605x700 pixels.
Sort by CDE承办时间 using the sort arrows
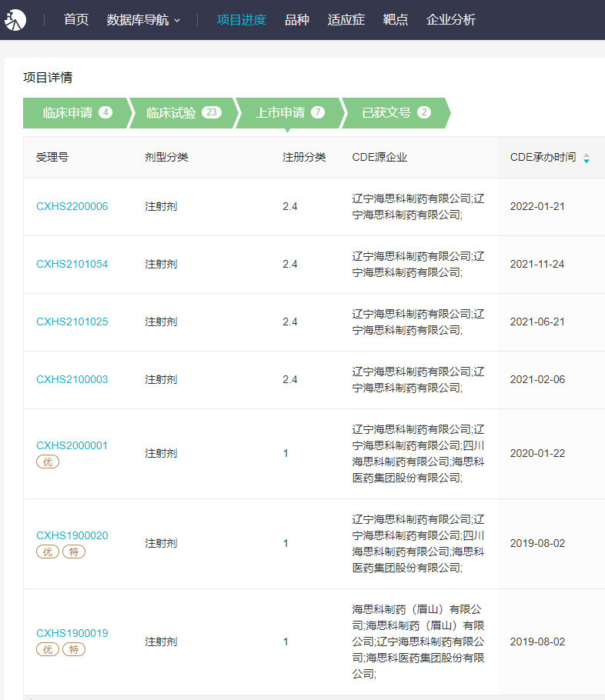pyautogui.click(x=587, y=158)
